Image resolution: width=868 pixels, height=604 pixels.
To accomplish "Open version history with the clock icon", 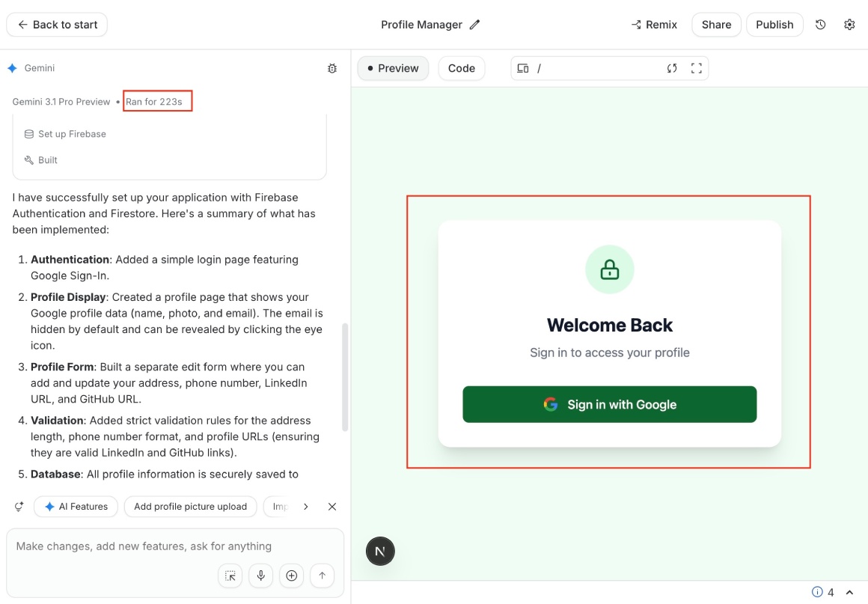I will click(x=820, y=24).
